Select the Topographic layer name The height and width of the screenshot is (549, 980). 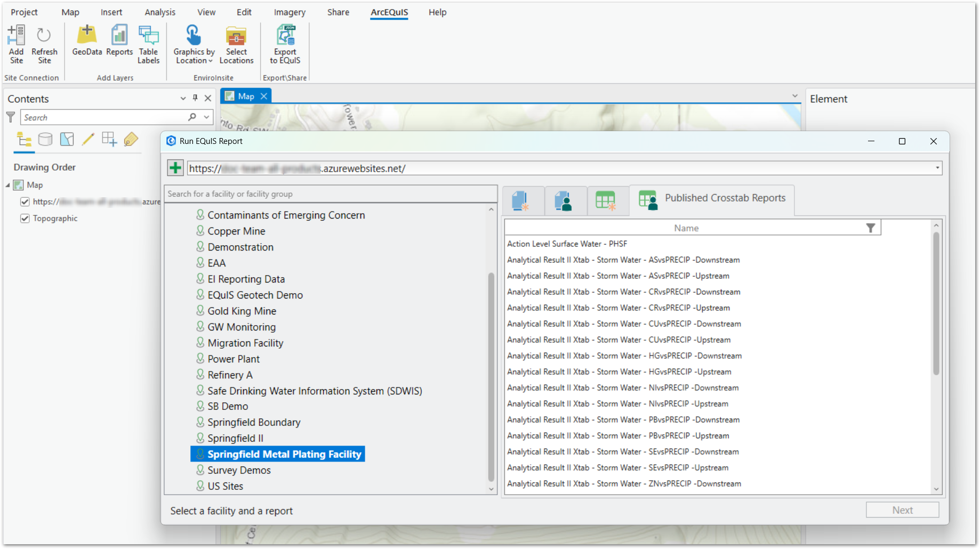[x=55, y=219]
